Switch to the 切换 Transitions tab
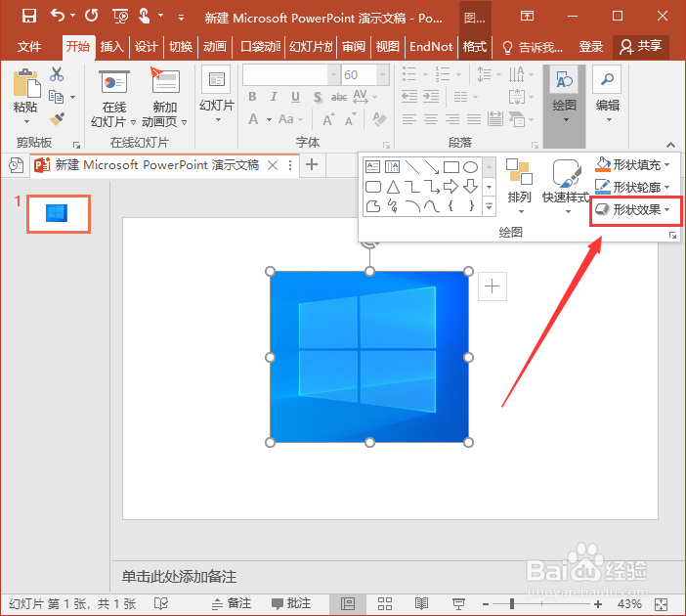This screenshot has height=616, width=686. (181, 46)
